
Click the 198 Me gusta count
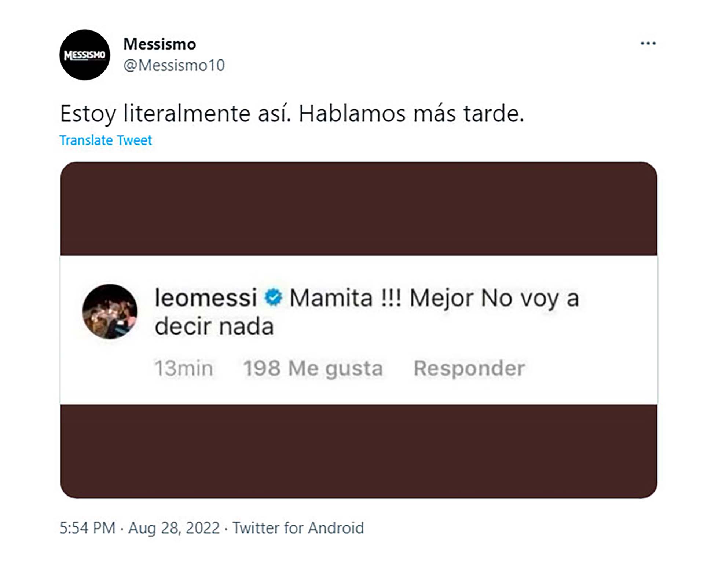tap(313, 369)
